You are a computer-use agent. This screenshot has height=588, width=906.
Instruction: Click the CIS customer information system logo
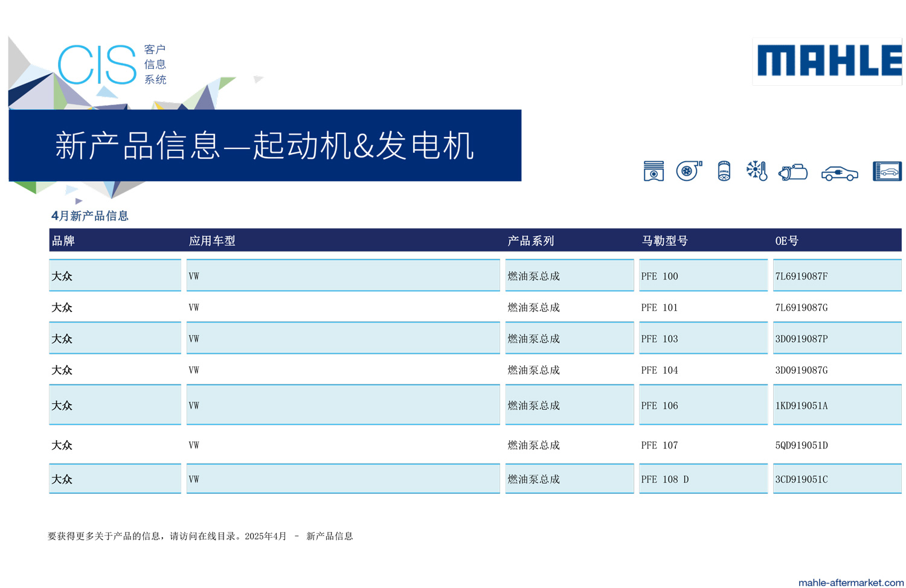(x=112, y=65)
